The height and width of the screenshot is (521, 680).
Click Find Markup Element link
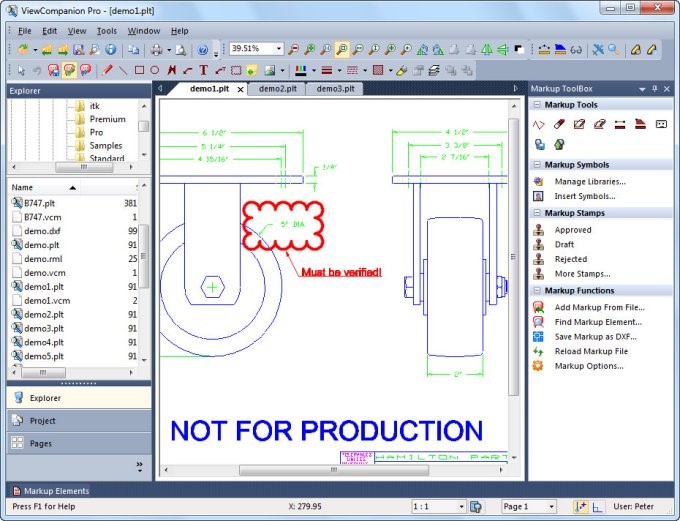[598, 322]
